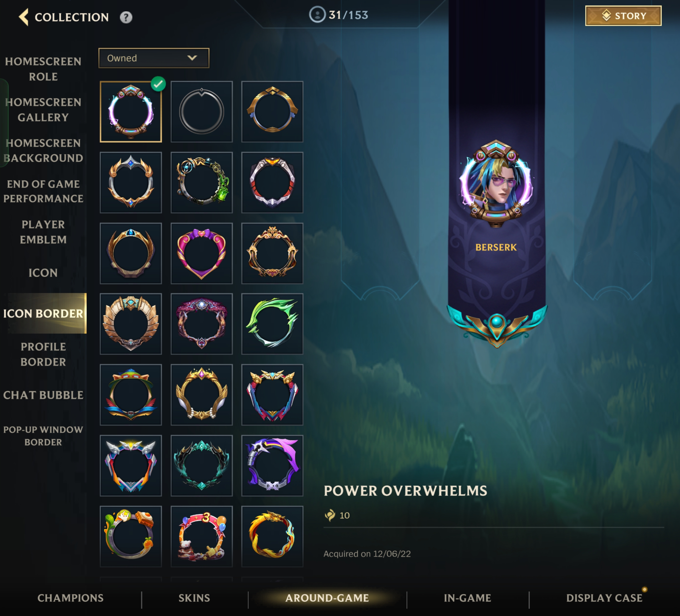This screenshot has width=680, height=616.
Task: Go to the Skins tab
Action: click(x=194, y=598)
